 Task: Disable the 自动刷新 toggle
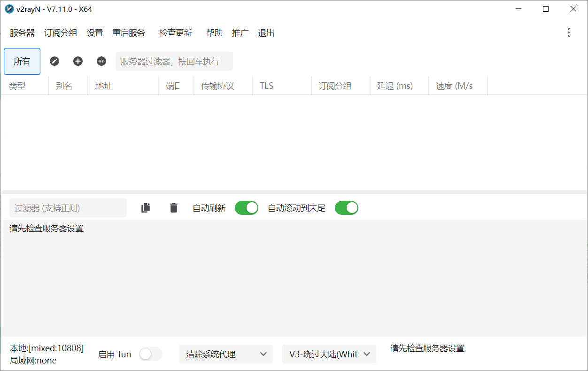click(x=247, y=208)
